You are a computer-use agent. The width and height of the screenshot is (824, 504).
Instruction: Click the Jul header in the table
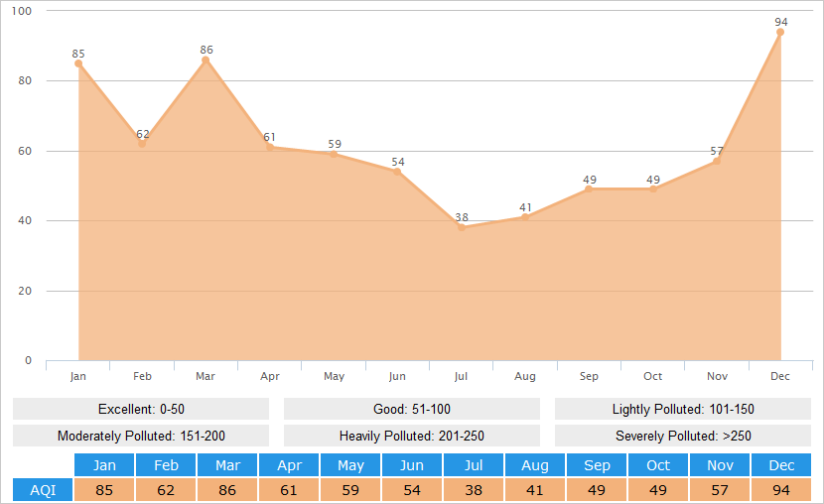pos(474,465)
